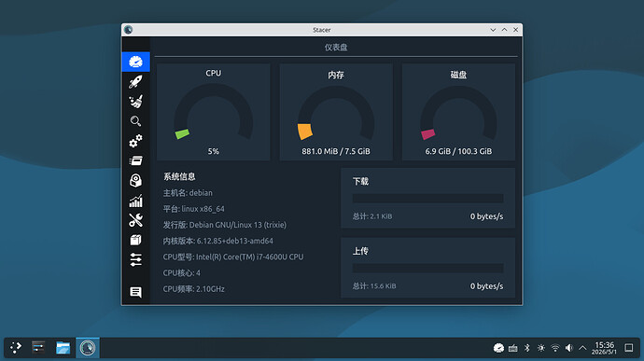This screenshot has height=361, width=644.
Task: Click the 6.9 GiB / 100.3 GiB text
Action: [458, 151]
